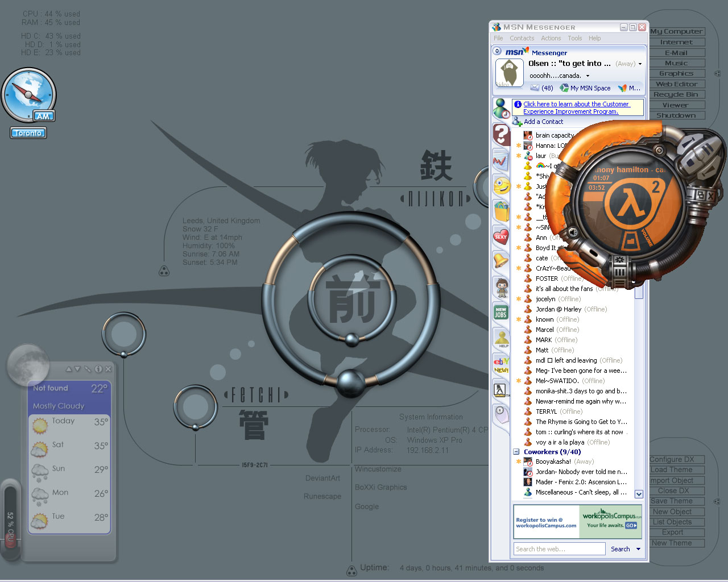Collapse the Coworkers (9/40) group
The image size is (728, 582).
516,452
